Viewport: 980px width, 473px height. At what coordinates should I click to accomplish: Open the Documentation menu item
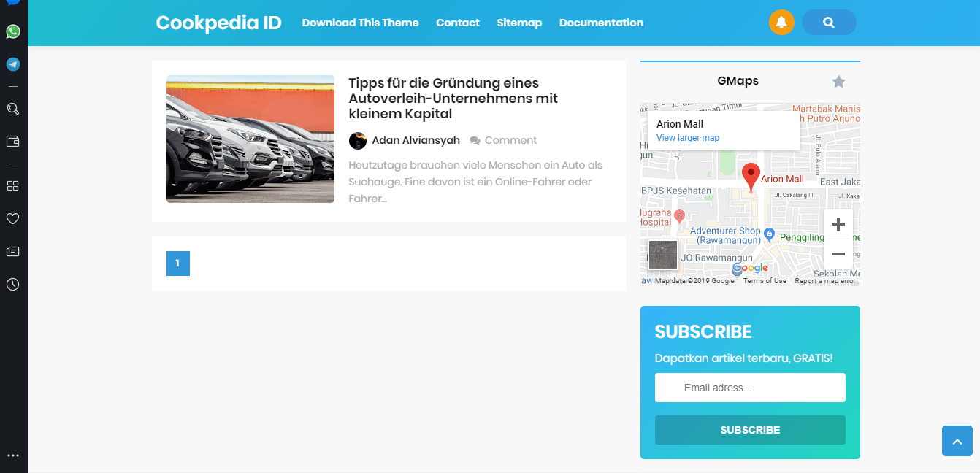(x=602, y=23)
